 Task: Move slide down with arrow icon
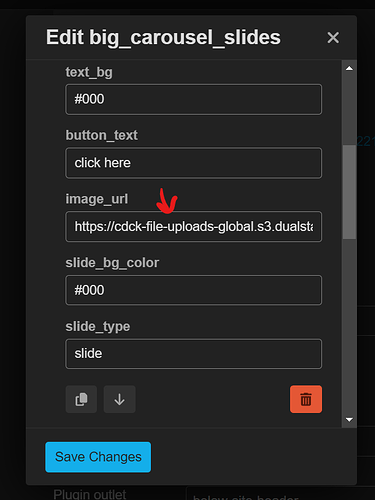click(120, 399)
